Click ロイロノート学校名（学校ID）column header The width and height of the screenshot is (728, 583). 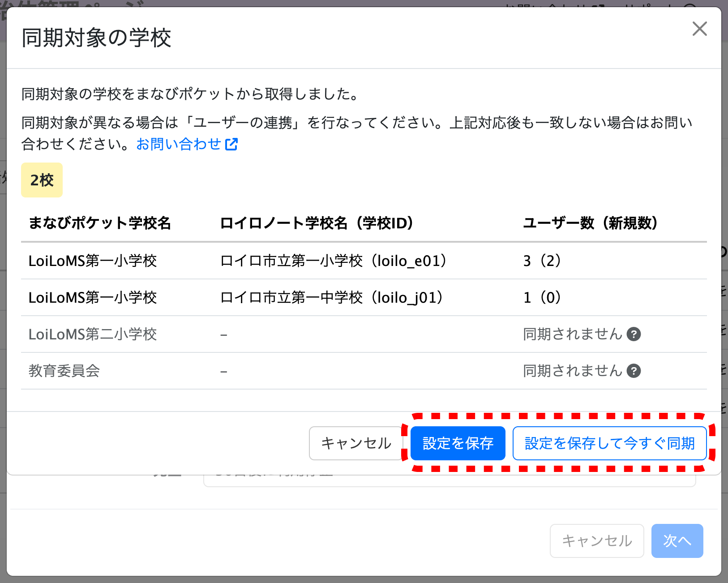[x=317, y=223]
